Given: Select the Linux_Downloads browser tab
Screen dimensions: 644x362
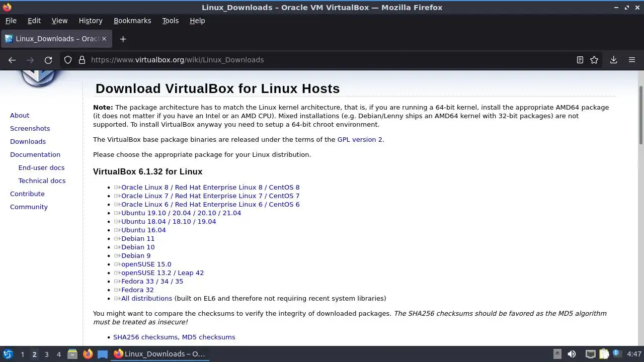Looking at the screenshot, I should (x=55, y=39).
